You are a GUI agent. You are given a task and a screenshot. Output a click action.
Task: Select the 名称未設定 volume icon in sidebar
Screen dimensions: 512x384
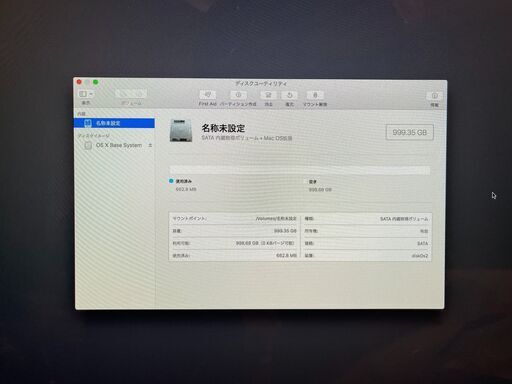88,123
